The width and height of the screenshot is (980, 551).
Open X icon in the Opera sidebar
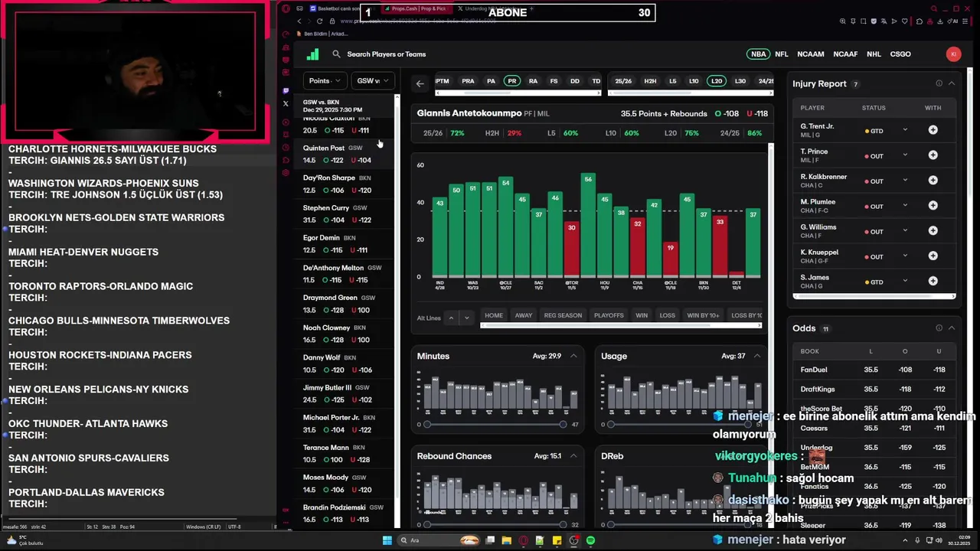coord(286,103)
